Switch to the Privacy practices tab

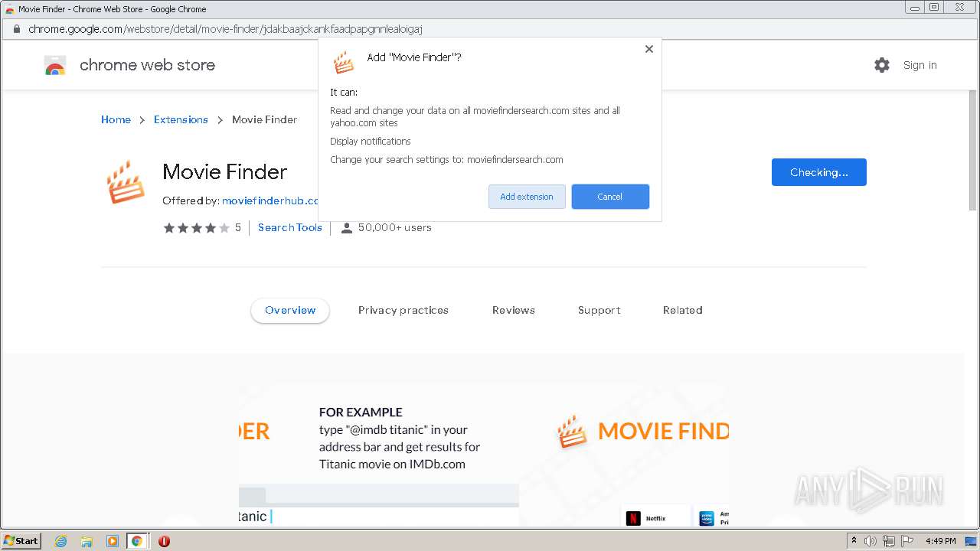point(403,310)
